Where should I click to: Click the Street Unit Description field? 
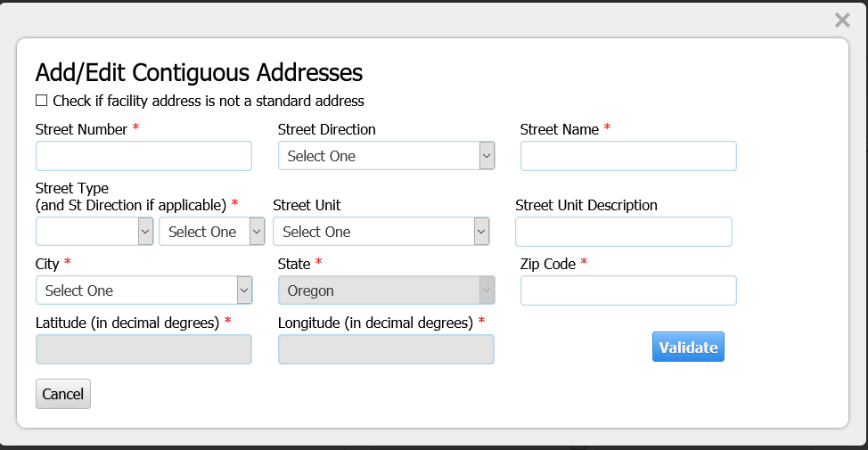624,232
